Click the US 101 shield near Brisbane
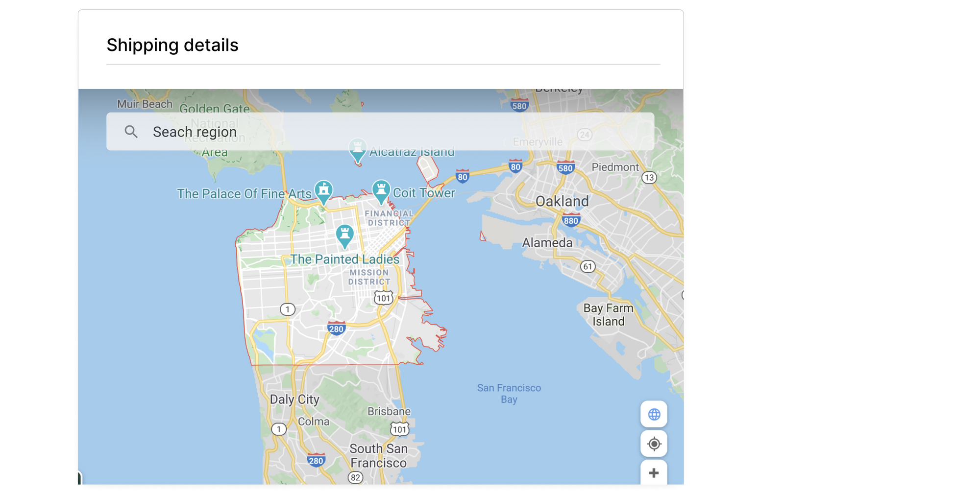This screenshot has height=493, width=980. click(x=399, y=429)
